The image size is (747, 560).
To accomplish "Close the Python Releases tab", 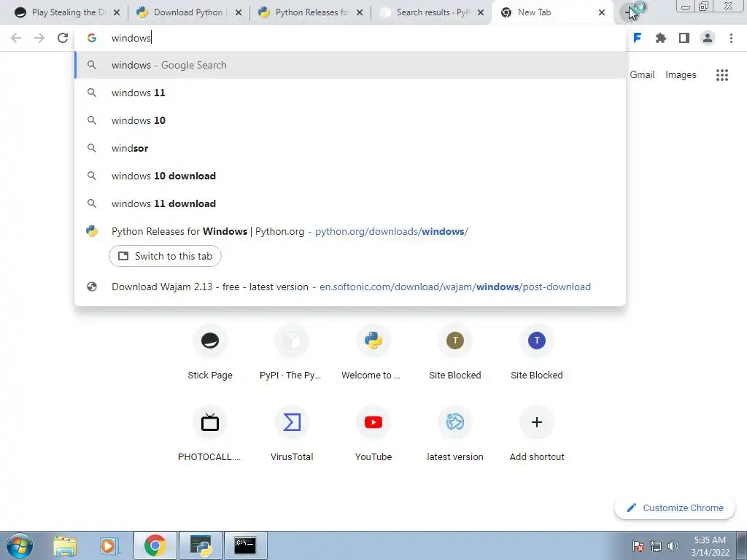I will pyautogui.click(x=360, y=12).
